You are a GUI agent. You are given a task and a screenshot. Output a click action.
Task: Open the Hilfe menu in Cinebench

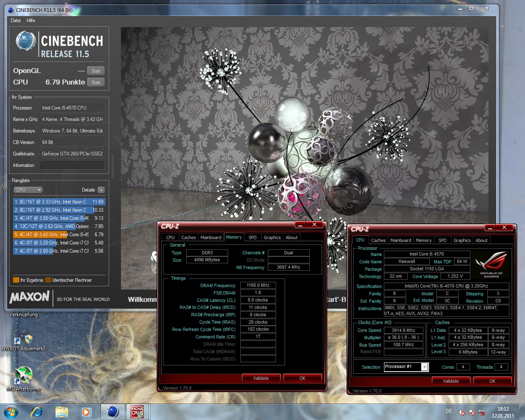point(31,21)
